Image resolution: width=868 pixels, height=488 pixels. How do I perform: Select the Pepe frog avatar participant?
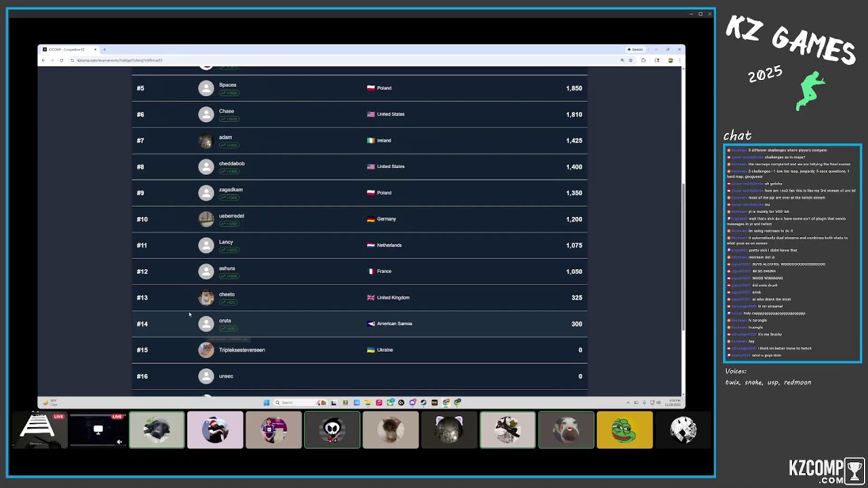tap(625, 430)
